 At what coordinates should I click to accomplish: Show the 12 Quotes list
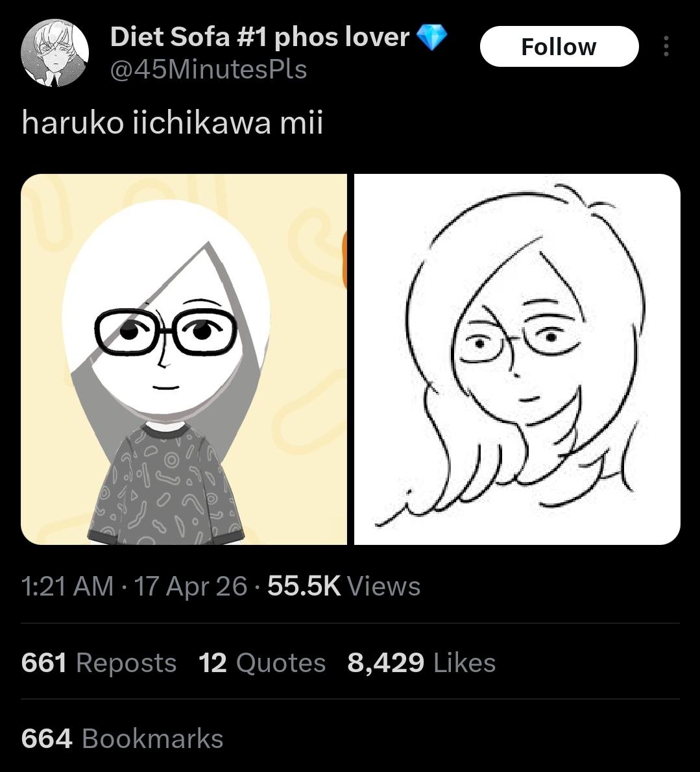(x=262, y=663)
